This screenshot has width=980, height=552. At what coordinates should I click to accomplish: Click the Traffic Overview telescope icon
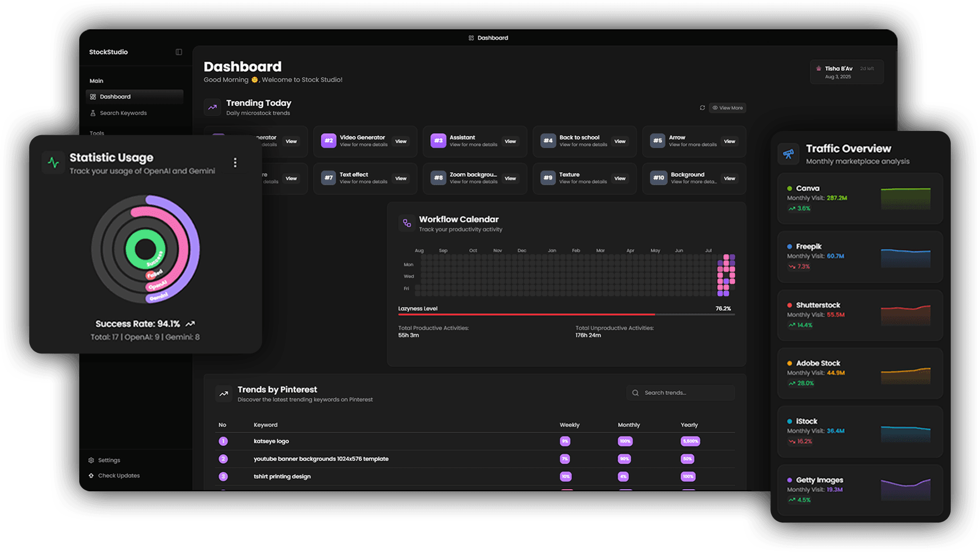point(788,154)
